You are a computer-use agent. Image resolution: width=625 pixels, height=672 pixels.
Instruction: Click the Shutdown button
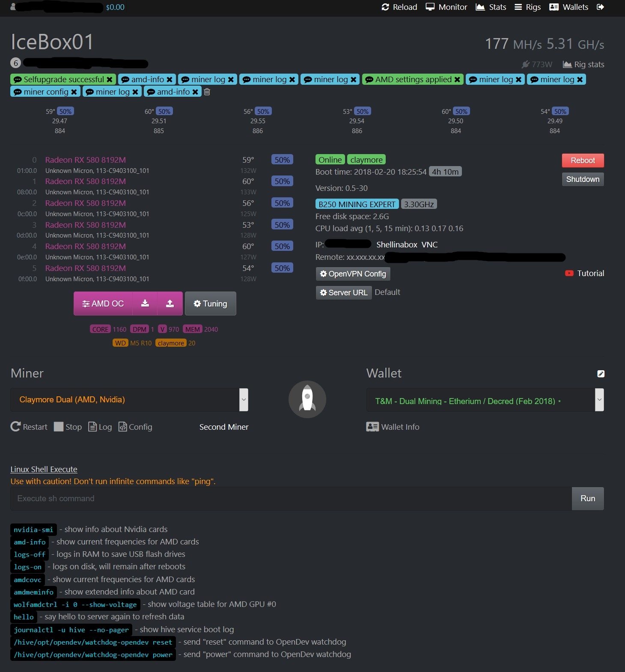click(x=583, y=179)
